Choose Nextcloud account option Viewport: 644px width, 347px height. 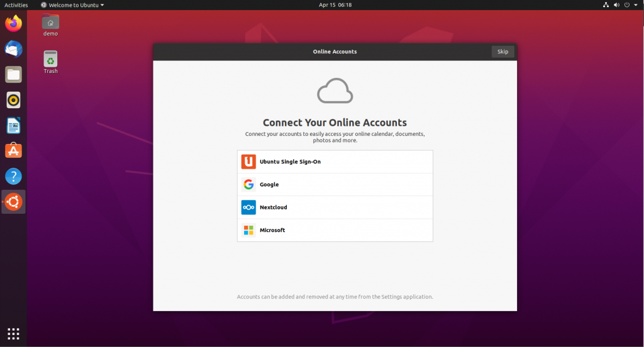click(x=335, y=207)
